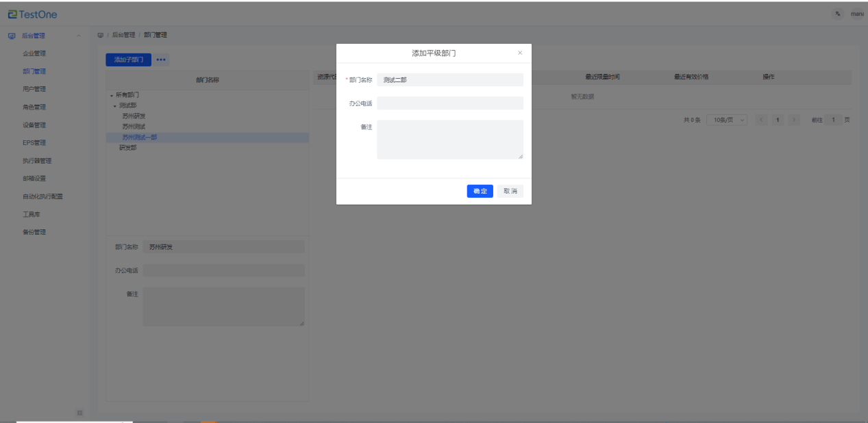This screenshot has width=868, height=423.
Task: Click page number 1 in pagination
Action: pos(778,120)
